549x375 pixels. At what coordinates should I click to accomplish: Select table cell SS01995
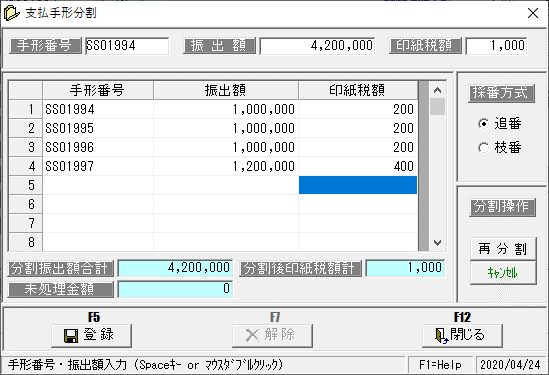click(x=98, y=128)
